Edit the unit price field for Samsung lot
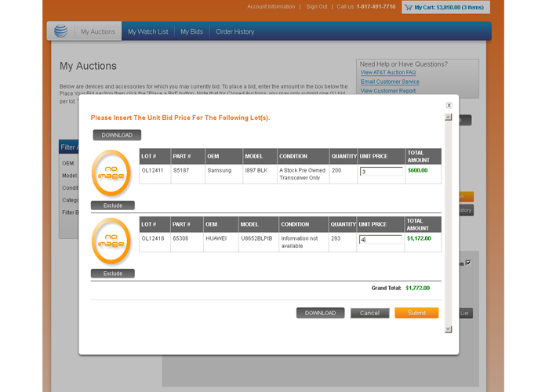549x392 pixels. (x=381, y=172)
